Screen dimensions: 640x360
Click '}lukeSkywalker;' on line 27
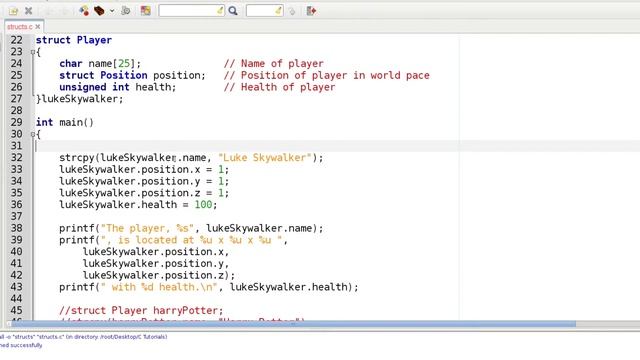point(79,99)
